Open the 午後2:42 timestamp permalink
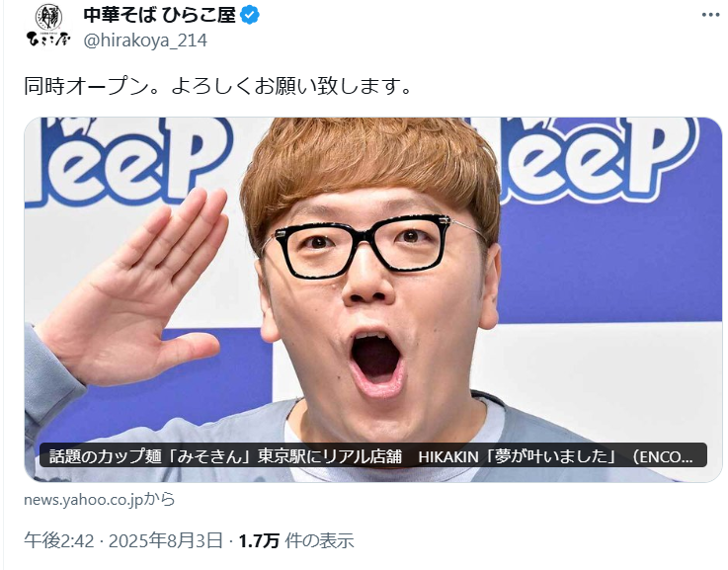This screenshot has width=728, height=570. tap(59, 540)
